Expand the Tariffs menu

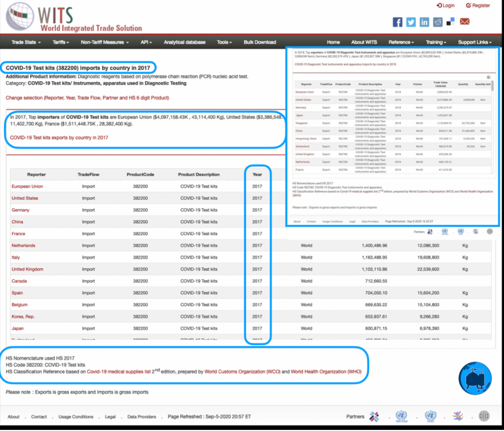(61, 42)
